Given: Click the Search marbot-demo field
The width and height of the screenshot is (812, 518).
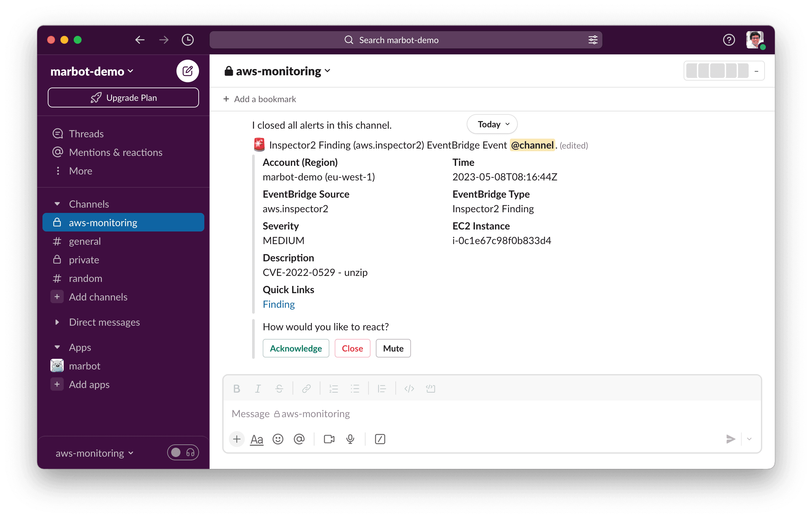Looking at the screenshot, I should (406, 40).
